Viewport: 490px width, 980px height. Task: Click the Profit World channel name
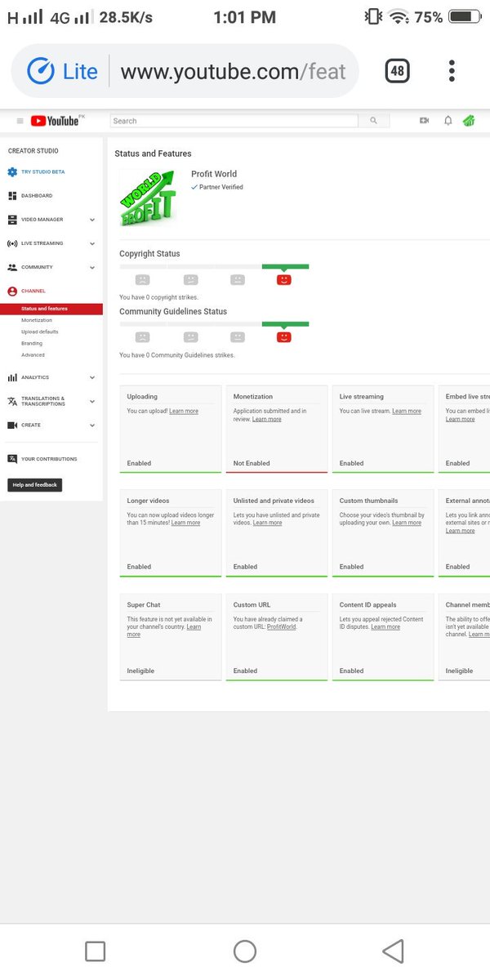214,174
